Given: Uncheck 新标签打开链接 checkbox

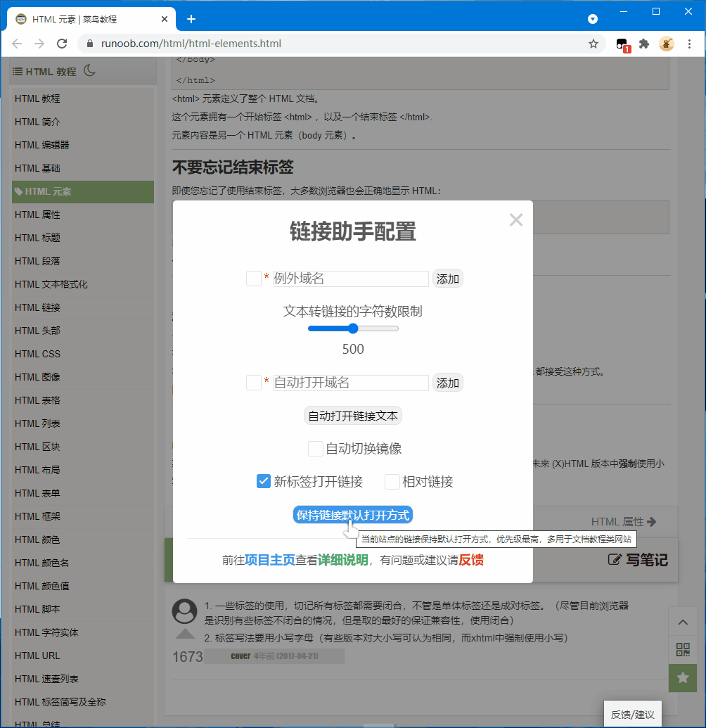Looking at the screenshot, I should pyautogui.click(x=264, y=481).
